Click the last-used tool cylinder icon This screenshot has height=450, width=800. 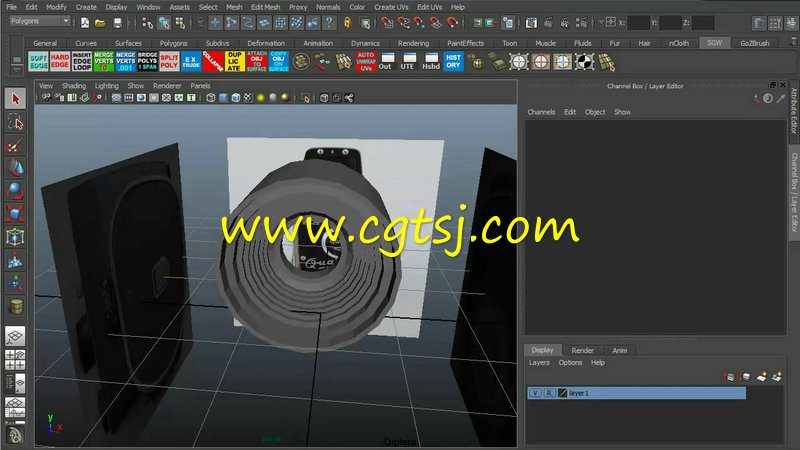(x=15, y=306)
